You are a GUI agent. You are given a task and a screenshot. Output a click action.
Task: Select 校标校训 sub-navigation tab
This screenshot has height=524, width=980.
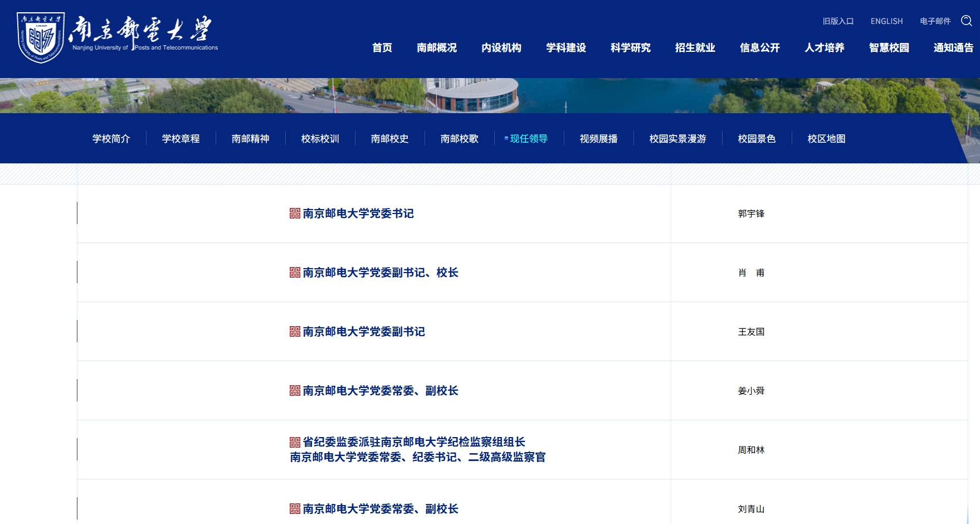point(320,139)
